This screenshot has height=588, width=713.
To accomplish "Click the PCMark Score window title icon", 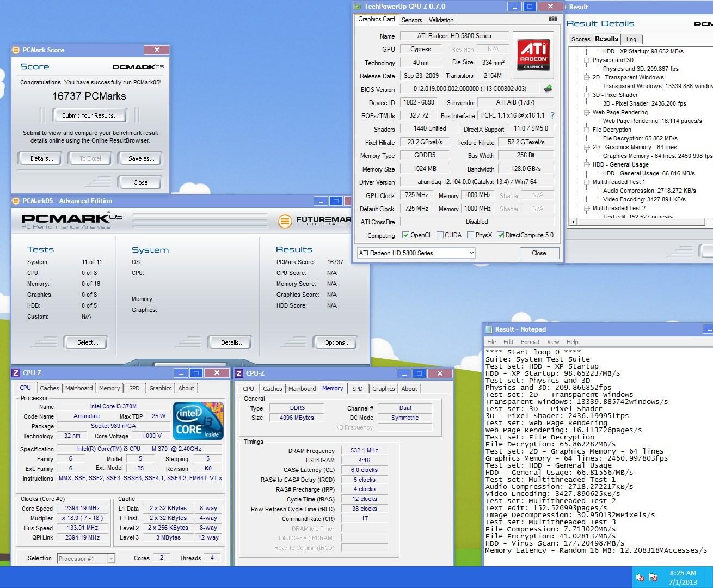I will [x=16, y=50].
